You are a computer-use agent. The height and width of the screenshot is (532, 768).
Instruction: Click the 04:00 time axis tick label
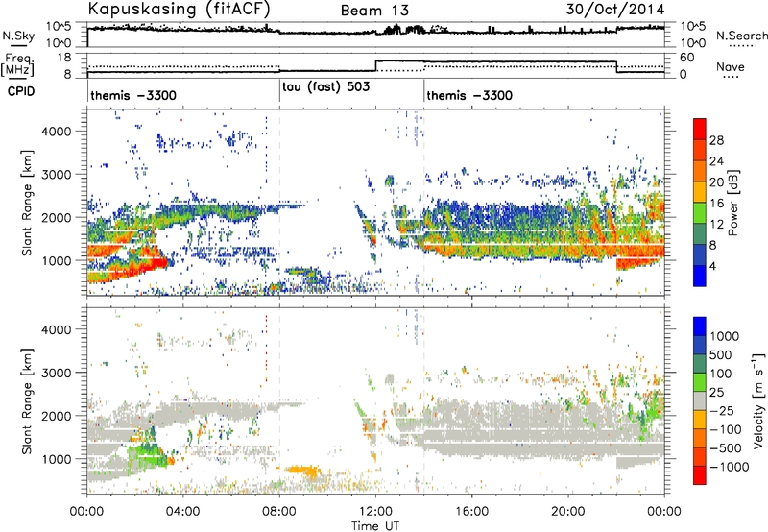tap(183, 511)
